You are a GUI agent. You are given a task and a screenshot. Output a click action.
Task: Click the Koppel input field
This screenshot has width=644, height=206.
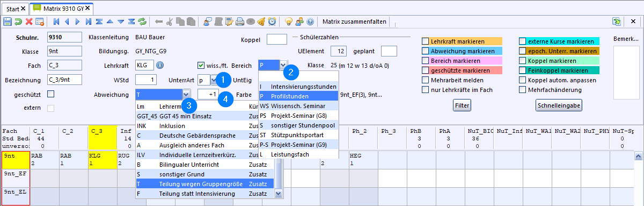[277, 39]
